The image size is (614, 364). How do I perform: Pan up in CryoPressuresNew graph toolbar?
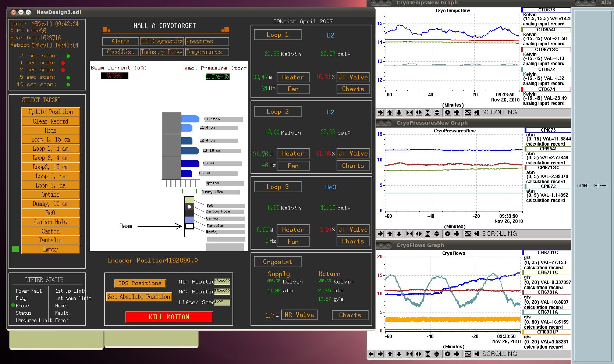390,234
